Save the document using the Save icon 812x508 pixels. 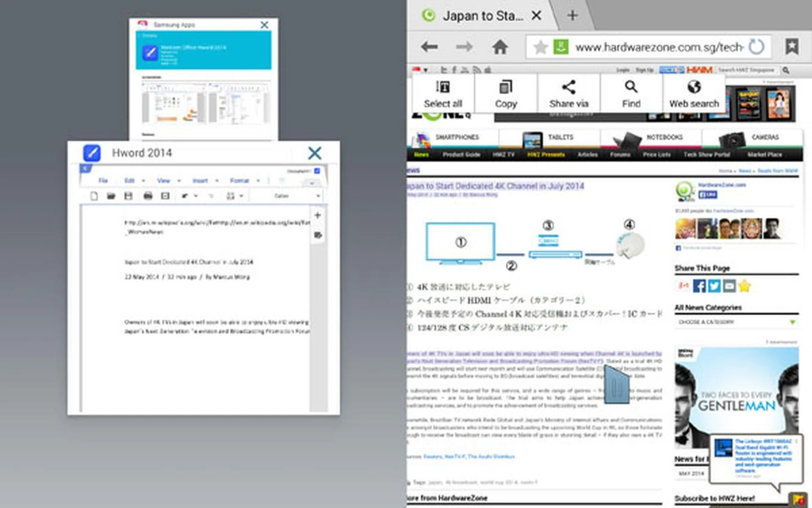coord(129,196)
